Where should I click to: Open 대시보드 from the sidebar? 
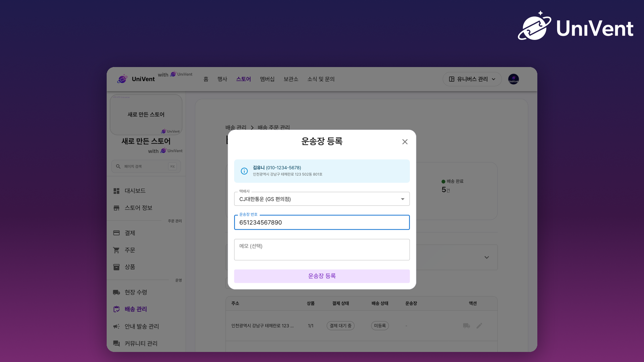click(x=146, y=191)
